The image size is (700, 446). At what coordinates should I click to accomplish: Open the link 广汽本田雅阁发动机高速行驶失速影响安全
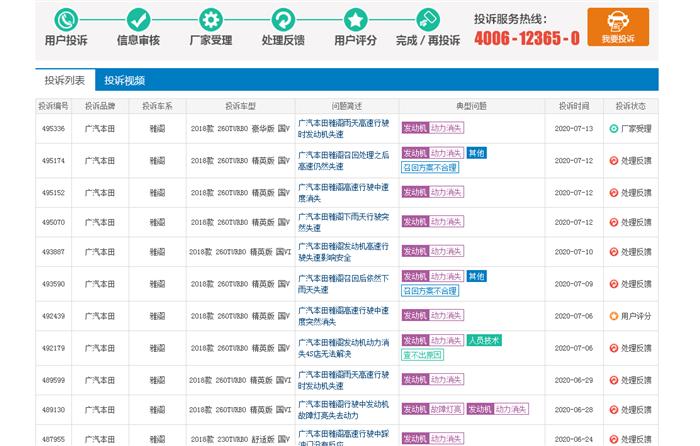tap(343, 252)
